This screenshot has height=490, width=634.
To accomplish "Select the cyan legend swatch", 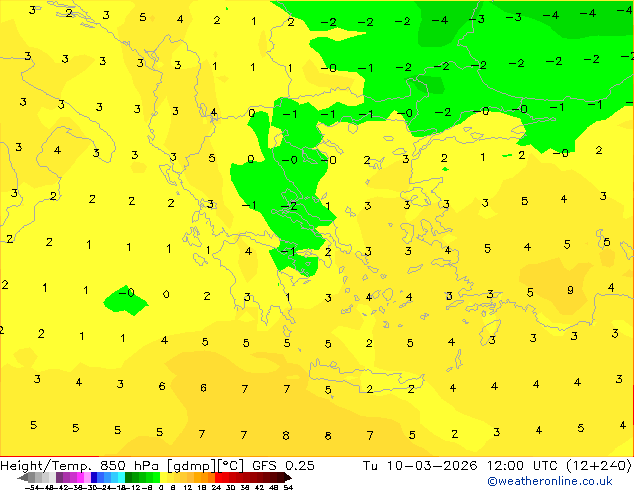I will (x=121, y=477).
